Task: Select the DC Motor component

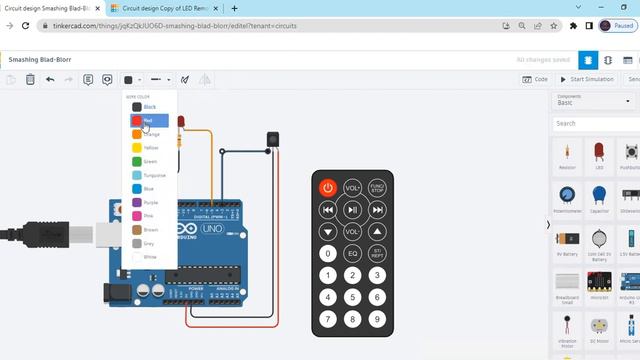Action: tap(599, 330)
